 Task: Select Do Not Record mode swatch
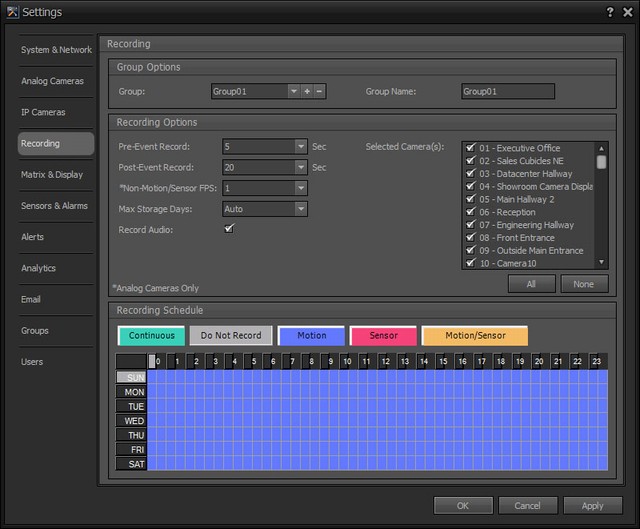231,336
